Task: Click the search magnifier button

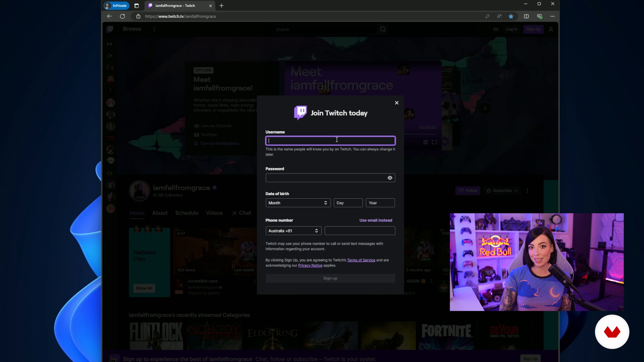Action: [383, 29]
